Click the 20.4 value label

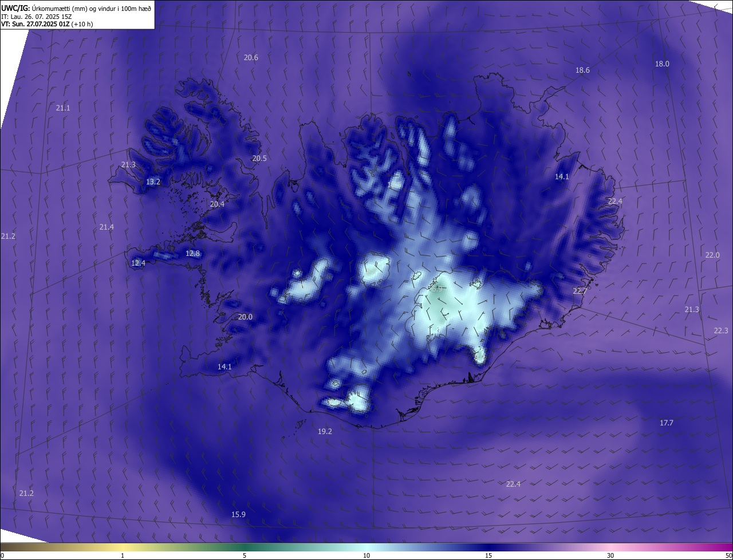coord(217,204)
